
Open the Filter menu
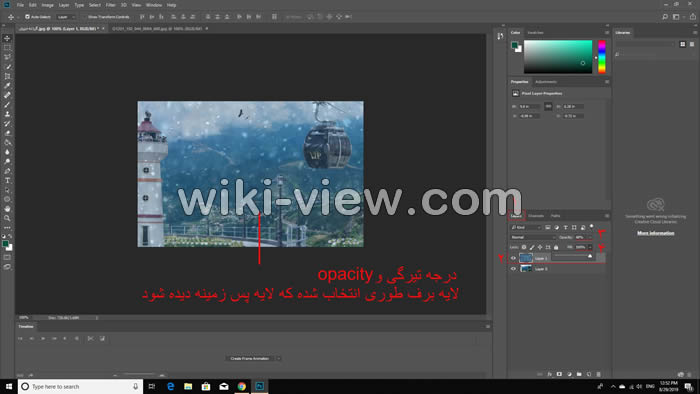(110, 5)
